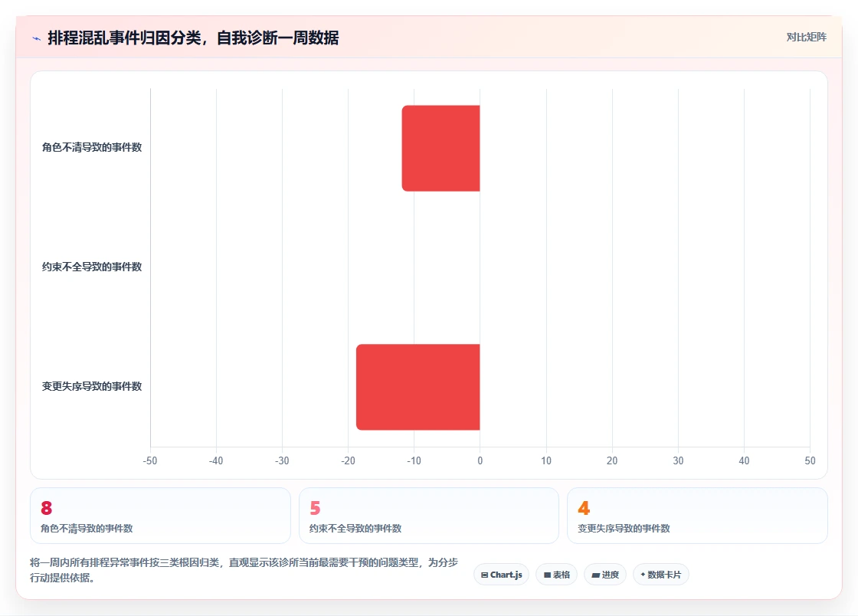
Task: Click the x-axis tick label 50
Action: [810, 460]
